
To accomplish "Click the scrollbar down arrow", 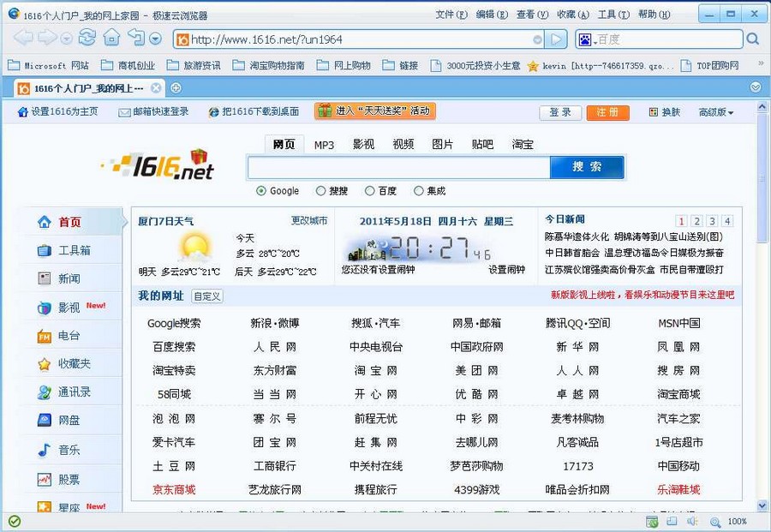I will 762,505.
